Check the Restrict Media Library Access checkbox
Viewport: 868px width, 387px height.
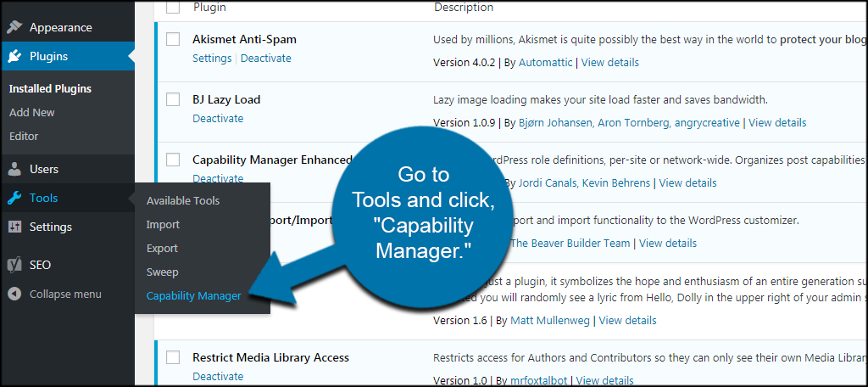coord(173,357)
